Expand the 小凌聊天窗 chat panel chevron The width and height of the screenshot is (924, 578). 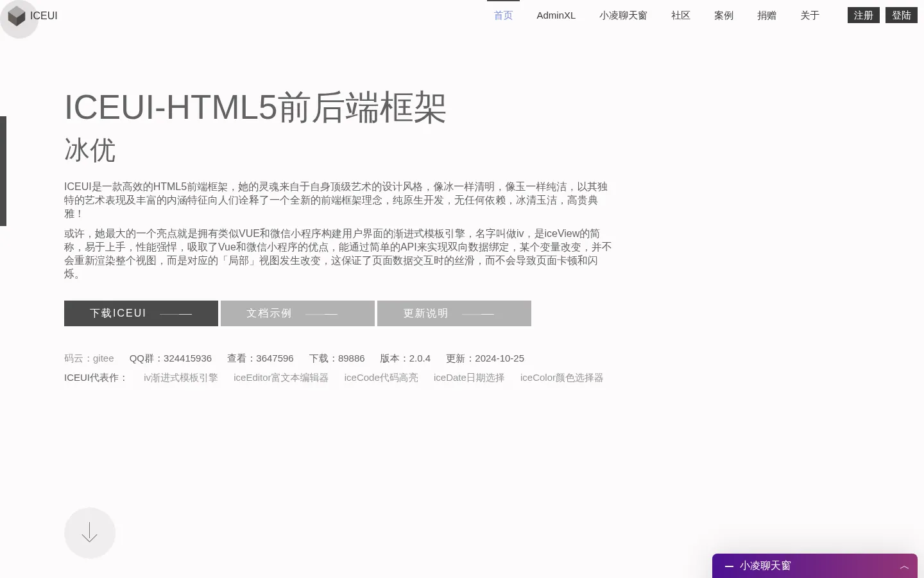(904, 566)
